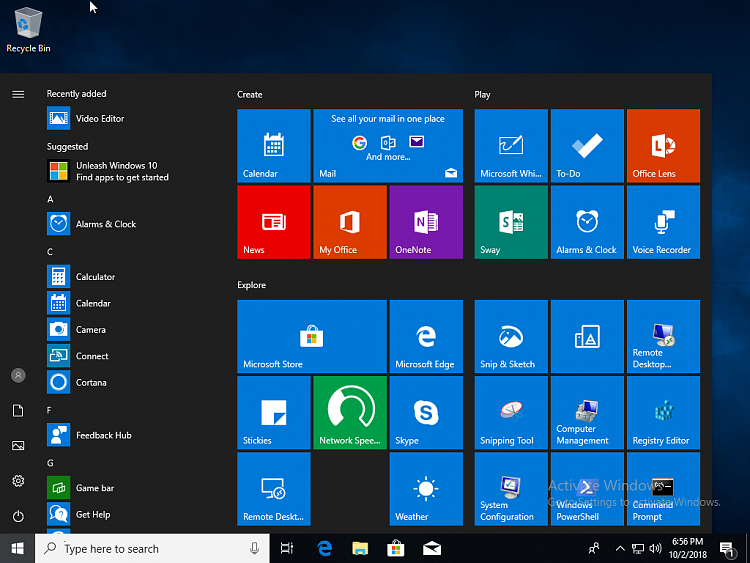
Task: Open the Recycle Bin desktop icon
Action: [x=28, y=29]
